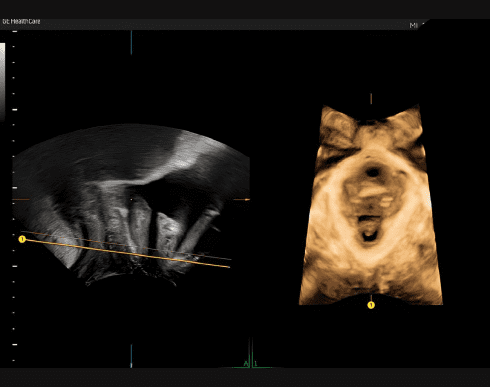490x387 pixels.
Task: Click the blue vertical tick above the 2D image
Action: [131, 42]
